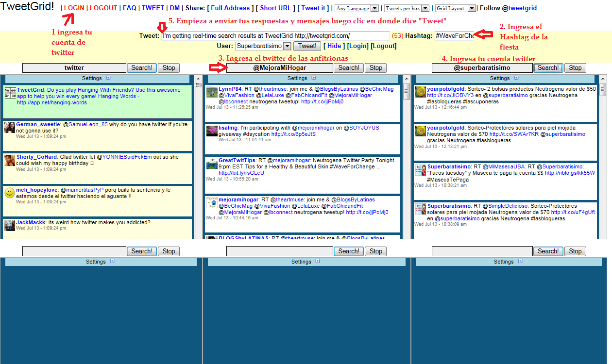
Task: Focus the empty search field in the bottom-left box
Action: click(x=74, y=251)
